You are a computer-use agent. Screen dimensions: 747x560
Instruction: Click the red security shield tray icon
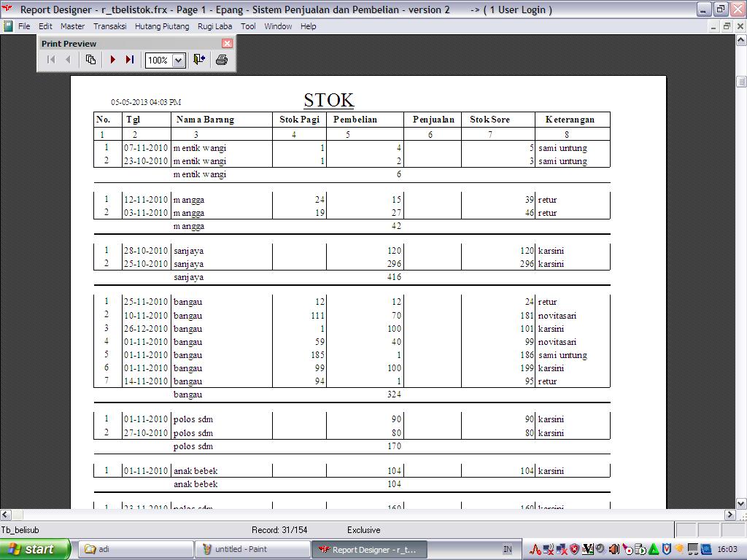[x=574, y=549]
